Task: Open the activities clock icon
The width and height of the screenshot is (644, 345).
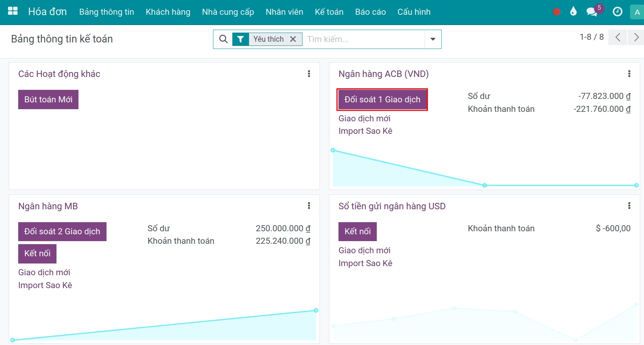Action: pos(617,12)
